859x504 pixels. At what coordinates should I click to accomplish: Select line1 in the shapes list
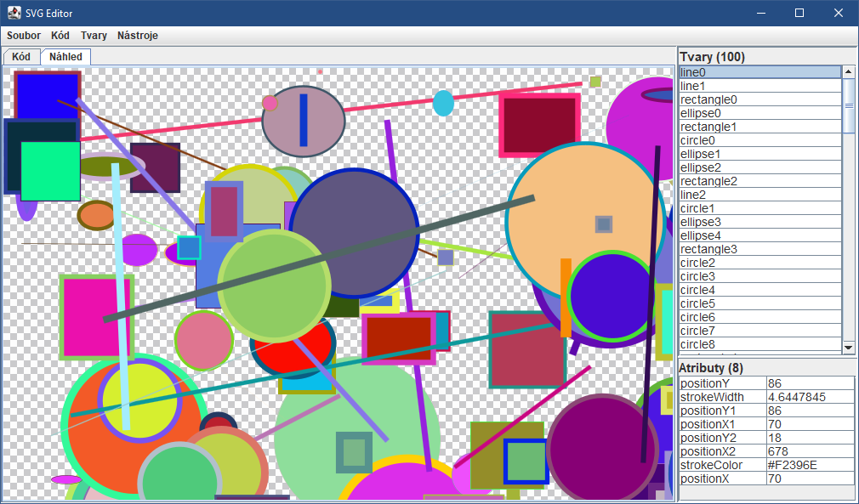759,86
